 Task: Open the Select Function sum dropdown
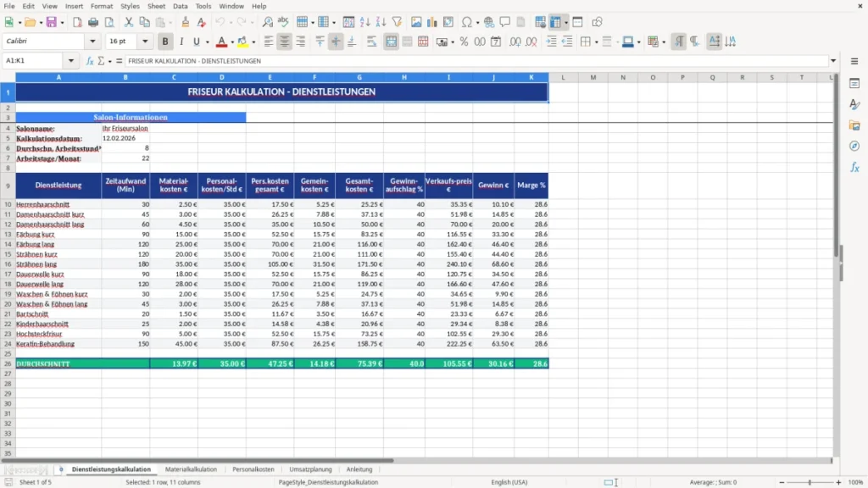tap(109, 61)
